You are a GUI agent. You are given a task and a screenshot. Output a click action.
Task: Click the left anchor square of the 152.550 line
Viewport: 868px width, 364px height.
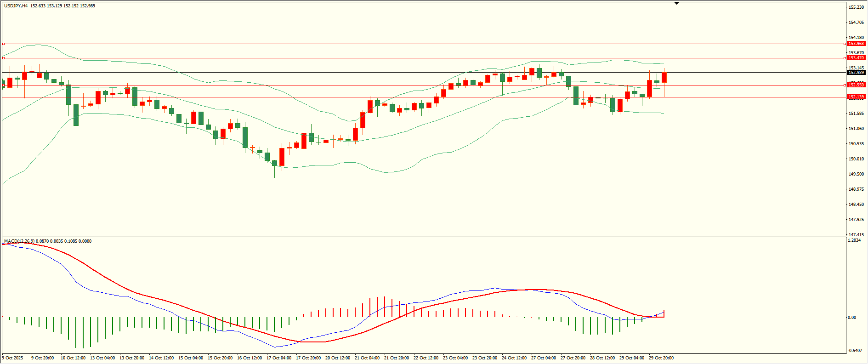[3, 85]
